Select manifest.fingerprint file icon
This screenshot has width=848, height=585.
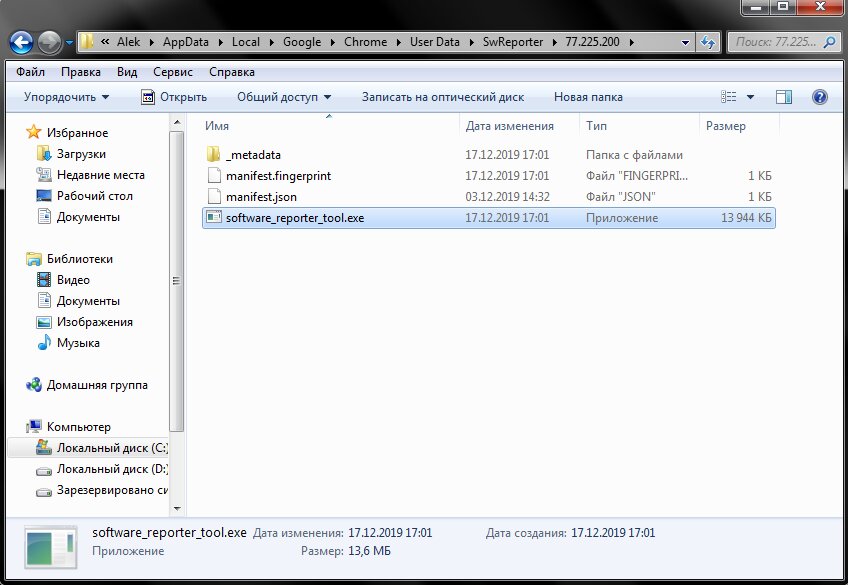pos(215,176)
